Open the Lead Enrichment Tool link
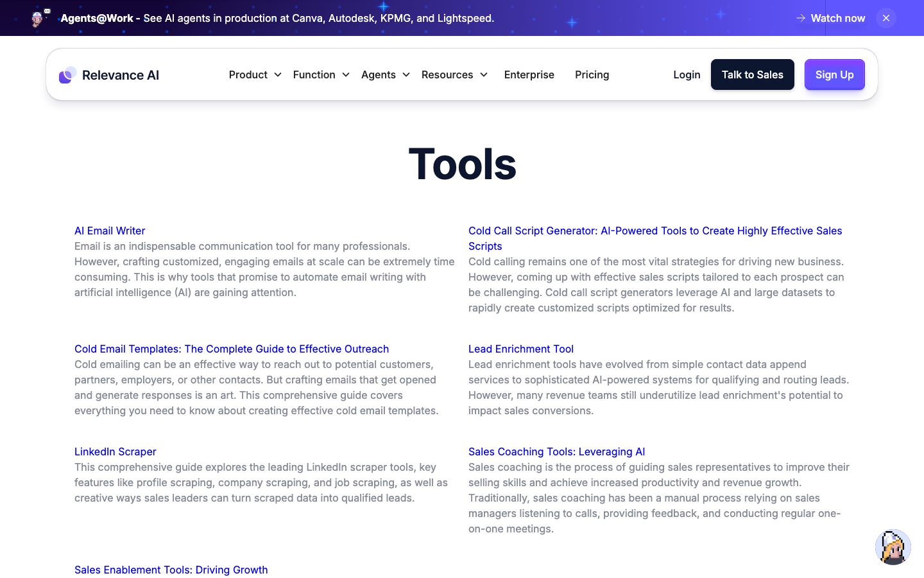This screenshot has width=924, height=578. click(x=521, y=349)
